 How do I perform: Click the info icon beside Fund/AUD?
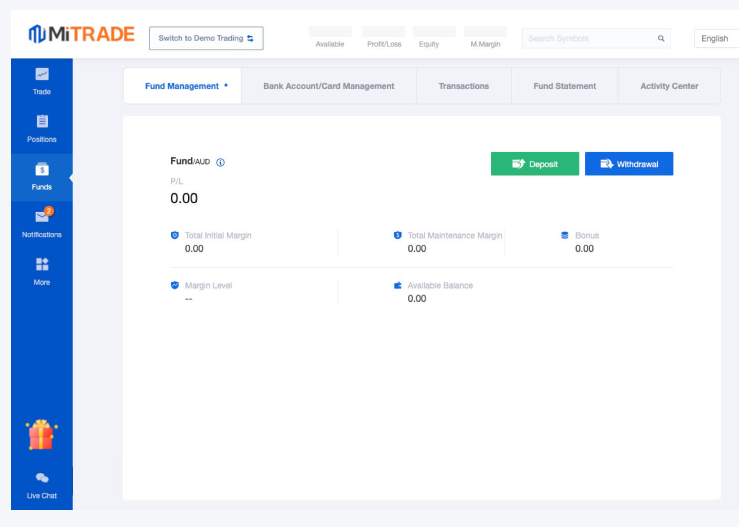click(x=221, y=162)
